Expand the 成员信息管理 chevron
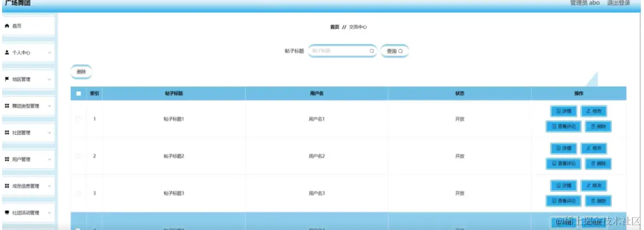This screenshot has height=230, width=644. [x=49, y=186]
